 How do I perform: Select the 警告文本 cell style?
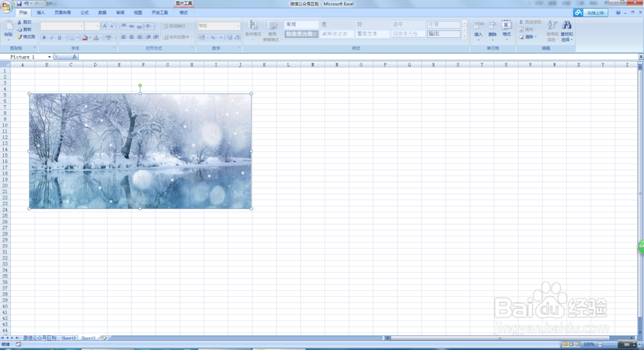(372, 33)
